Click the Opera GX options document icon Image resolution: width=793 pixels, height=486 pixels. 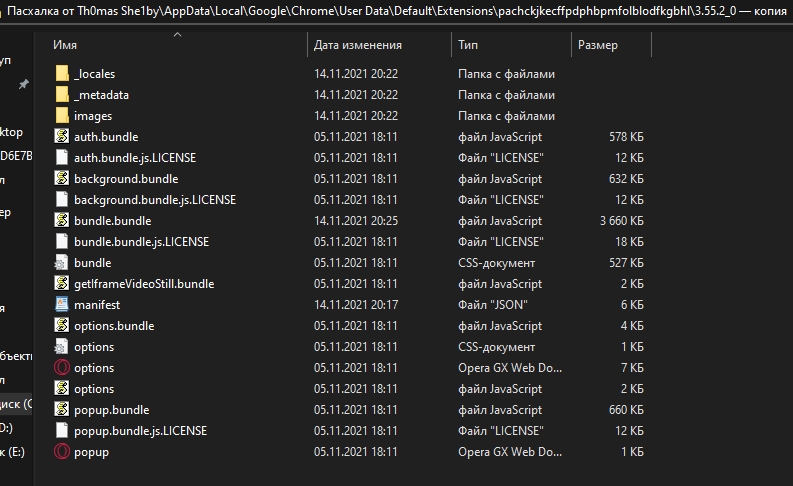point(62,368)
